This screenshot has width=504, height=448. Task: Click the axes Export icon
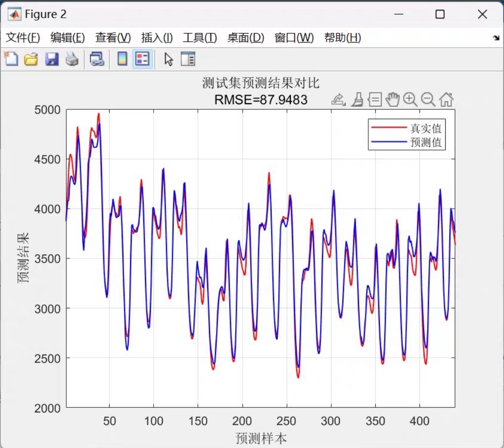click(338, 100)
